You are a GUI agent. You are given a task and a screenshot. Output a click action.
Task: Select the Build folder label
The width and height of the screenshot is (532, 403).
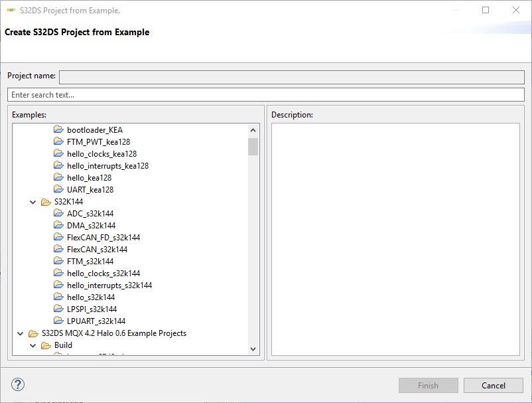(63, 345)
